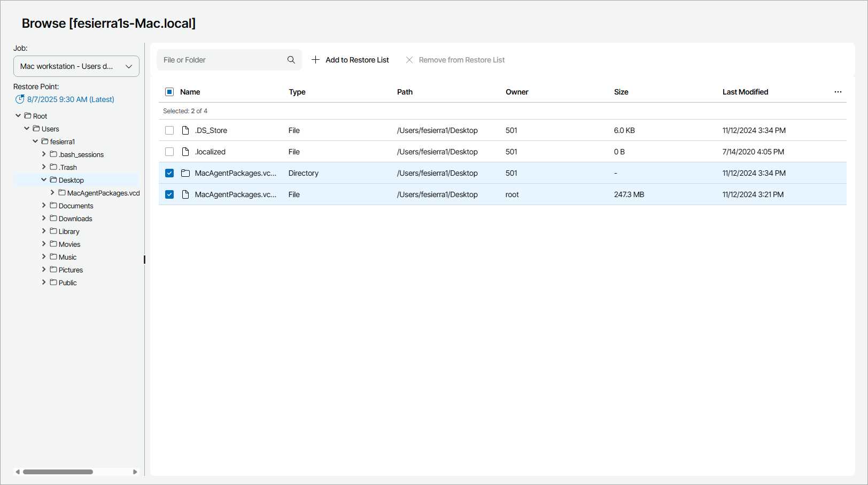Check the .DS_Store row checkbox
The width and height of the screenshot is (868, 485).
[169, 130]
